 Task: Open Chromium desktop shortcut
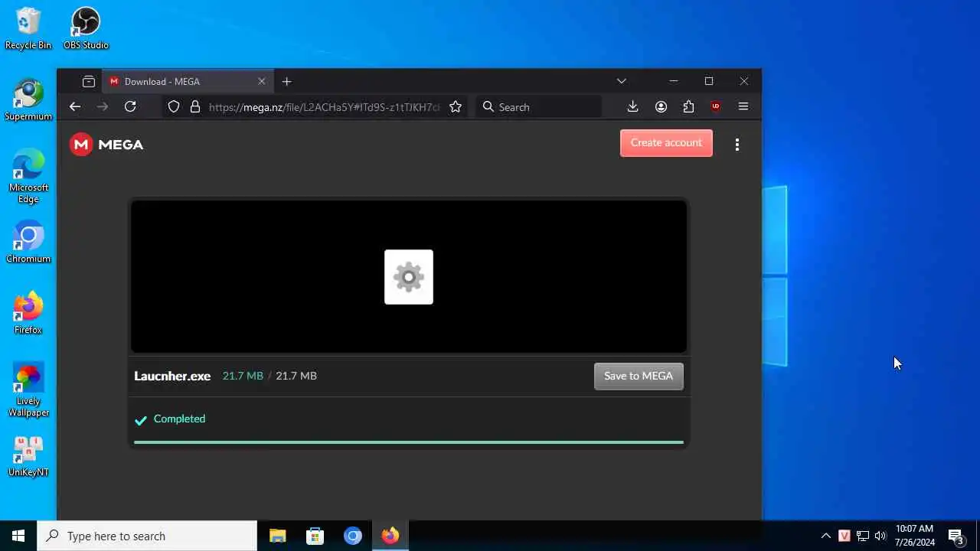tap(28, 242)
